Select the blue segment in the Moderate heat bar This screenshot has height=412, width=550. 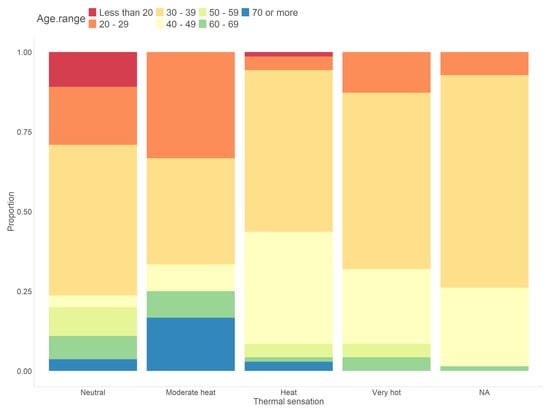click(x=191, y=344)
